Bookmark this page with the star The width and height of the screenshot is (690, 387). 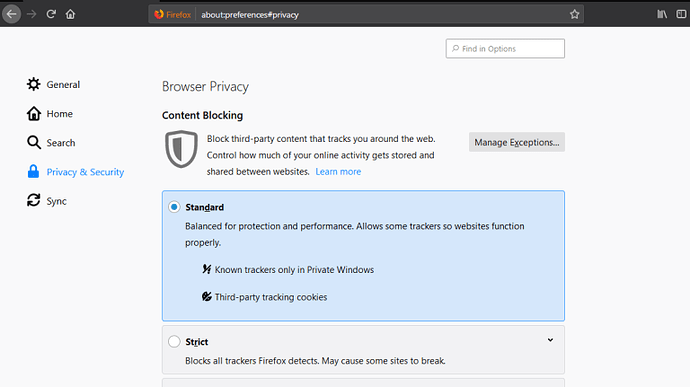click(x=574, y=15)
